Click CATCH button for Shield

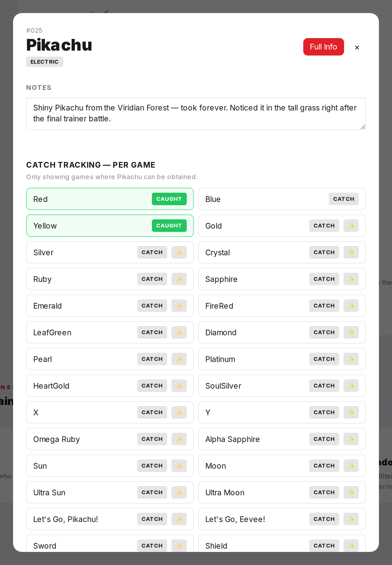coord(324,546)
